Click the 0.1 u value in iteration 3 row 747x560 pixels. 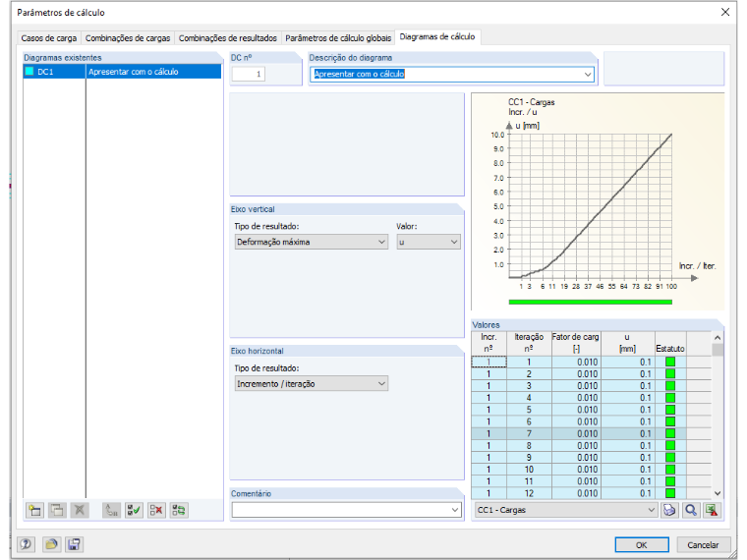point(628,386)
